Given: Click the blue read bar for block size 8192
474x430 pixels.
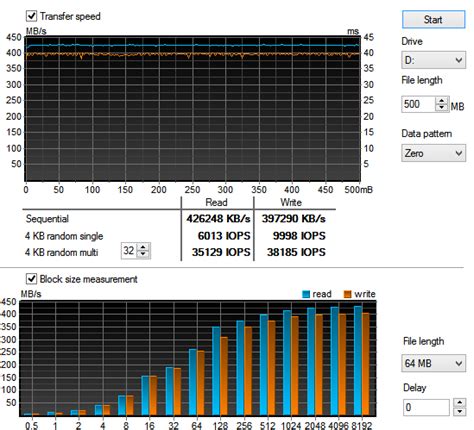Looking at the screenshot, I should coord(358,361).
